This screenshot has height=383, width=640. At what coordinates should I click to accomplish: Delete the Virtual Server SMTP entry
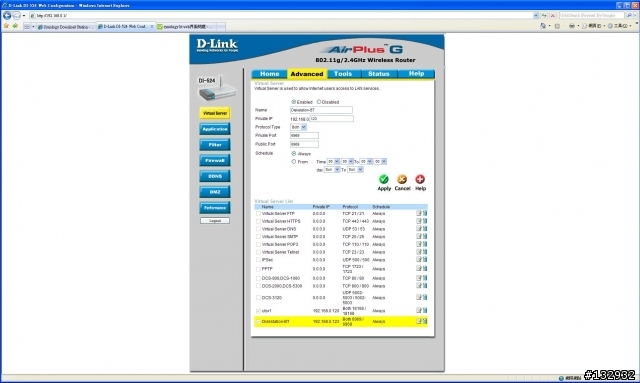click(x=424, y=236)
